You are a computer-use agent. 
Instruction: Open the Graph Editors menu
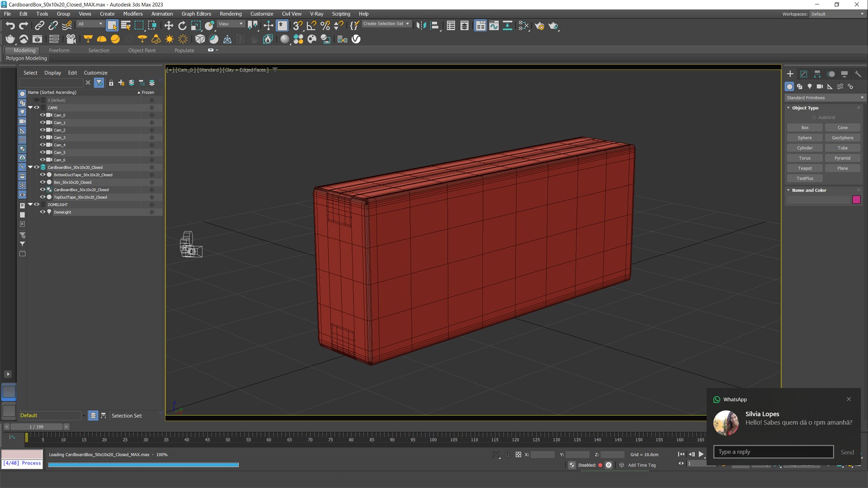point(196,14)
